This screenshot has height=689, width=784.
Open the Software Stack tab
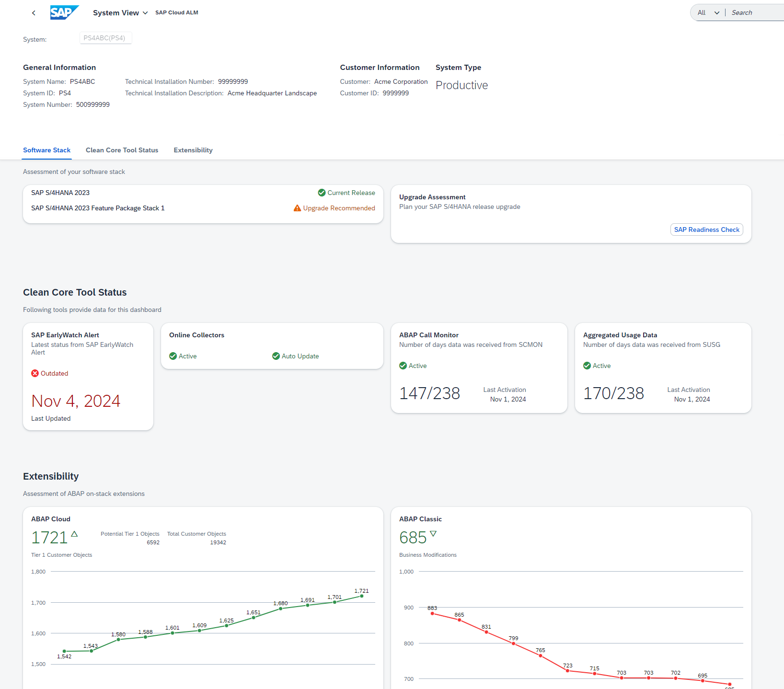(x=47, y=150)
